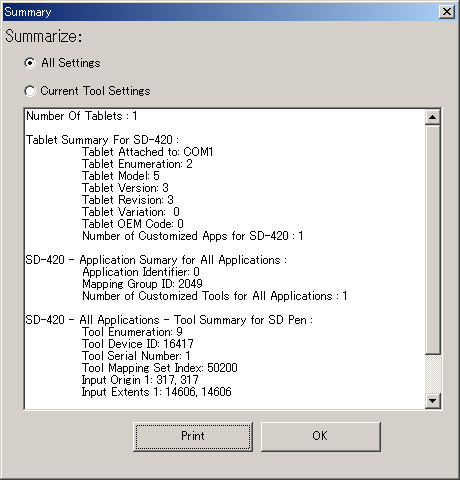
Task: Click the Summary title bar
Action: (x=220, y=12)
